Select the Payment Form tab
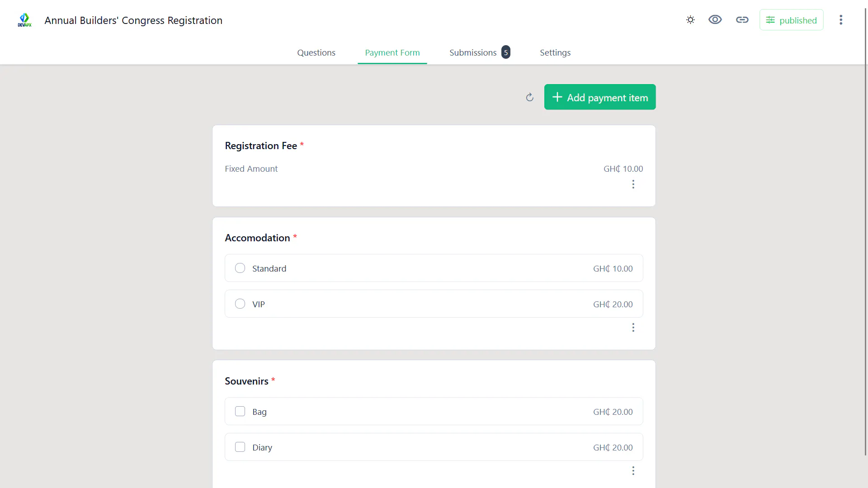This screenshot has width=868, height=488. [x=392, y=52]
